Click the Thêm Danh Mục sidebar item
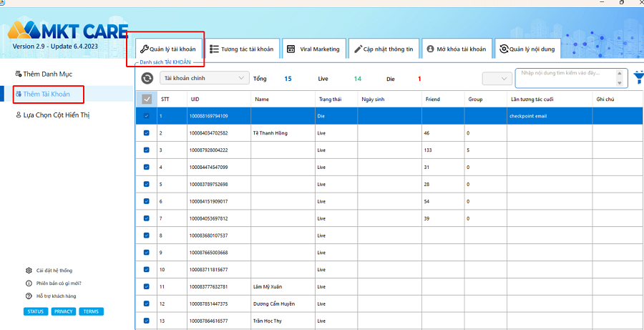 44,74
